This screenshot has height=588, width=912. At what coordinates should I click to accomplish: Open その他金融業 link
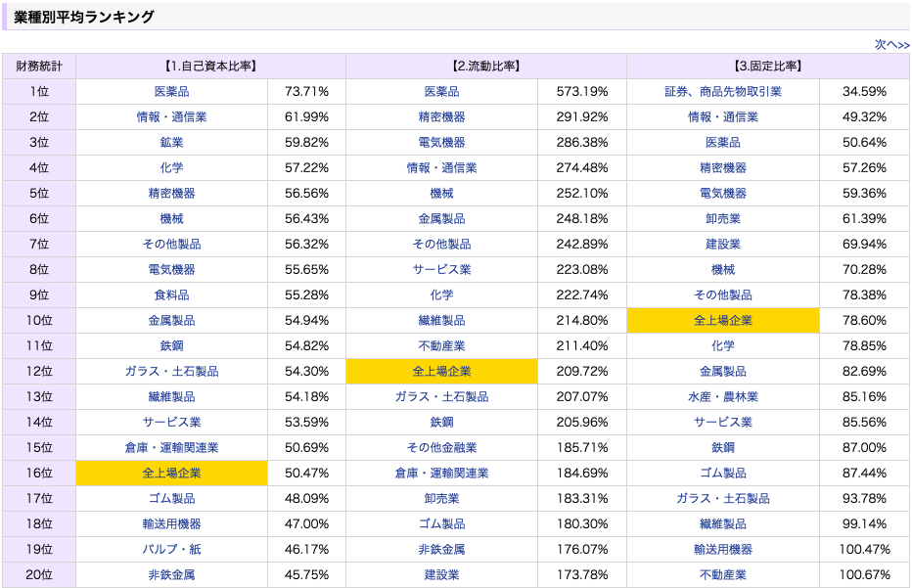pos(441,447)
